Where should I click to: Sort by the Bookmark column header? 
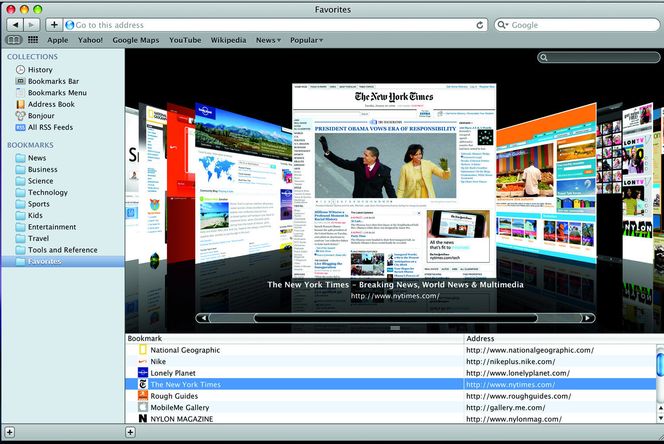coord(294,339)
